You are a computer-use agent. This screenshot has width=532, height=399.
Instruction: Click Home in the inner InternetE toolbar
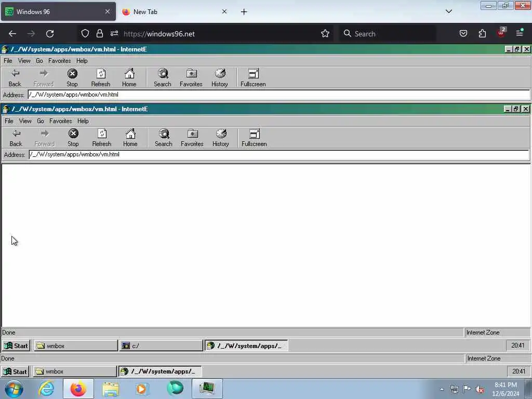pos(130,138)
